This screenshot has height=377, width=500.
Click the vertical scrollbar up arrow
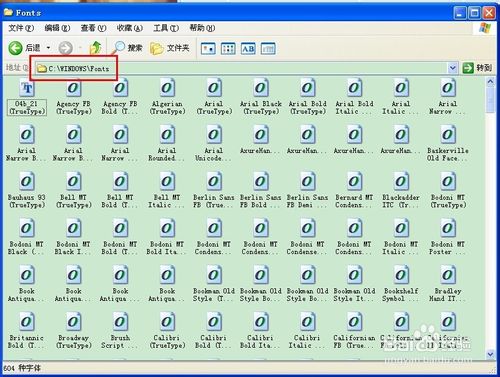(490, 82)
